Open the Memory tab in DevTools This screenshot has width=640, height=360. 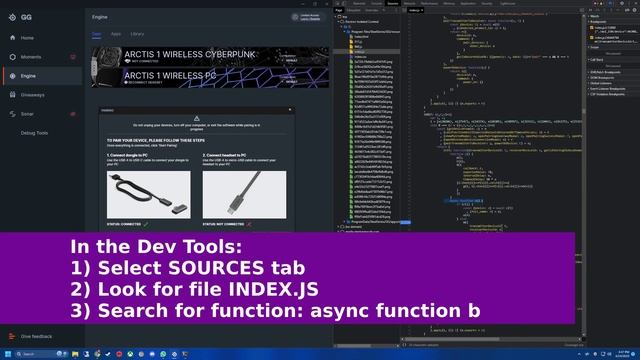click(x=449, y=4)
